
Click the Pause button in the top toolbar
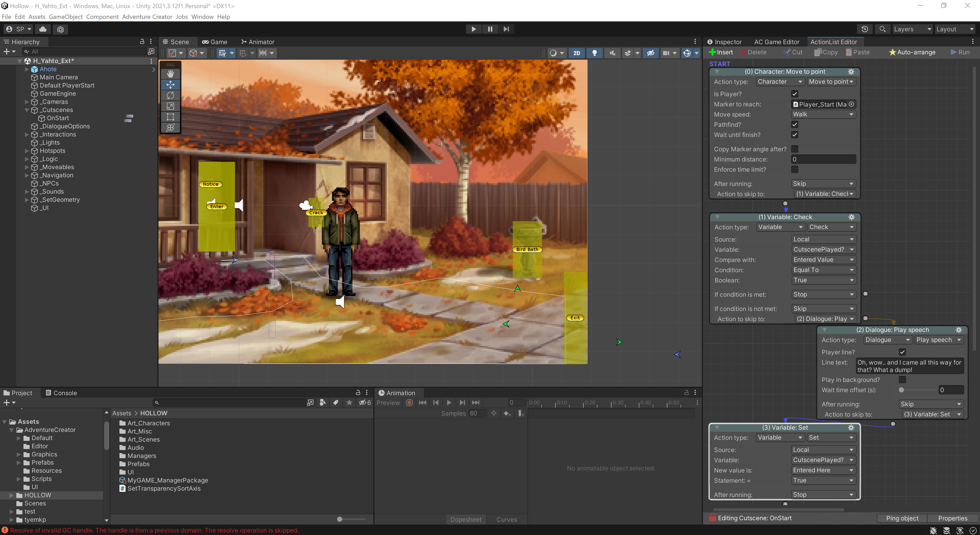click(490, 29)
